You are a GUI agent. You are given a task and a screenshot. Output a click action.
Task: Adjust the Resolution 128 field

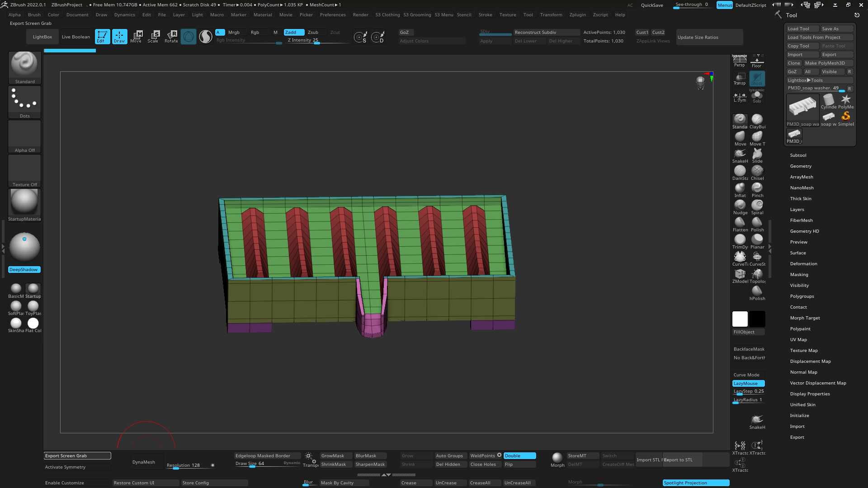pyautogui.click(x=190, y=465)
